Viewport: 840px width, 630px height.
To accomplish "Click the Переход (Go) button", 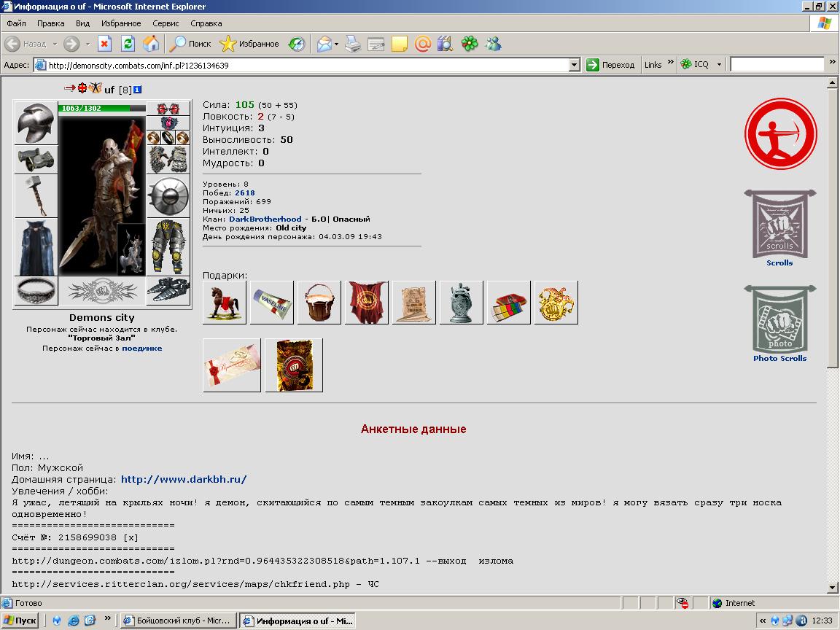I will pos(611,65).
